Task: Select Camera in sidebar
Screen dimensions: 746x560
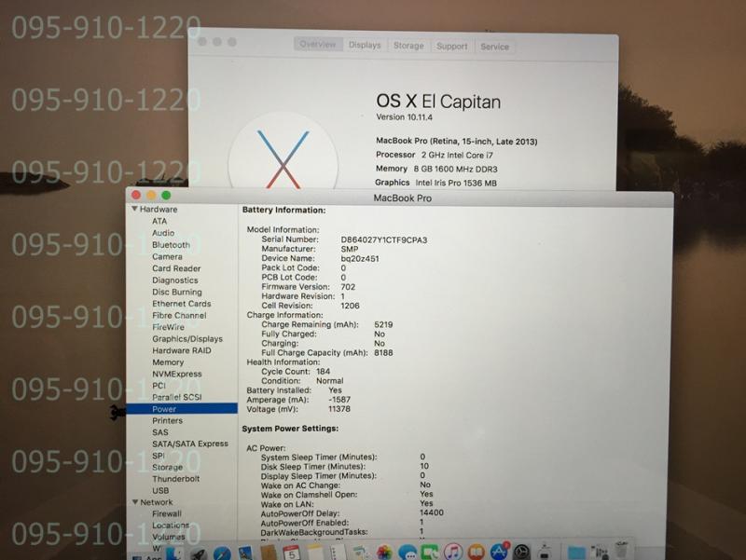Action: [x=167, y=256]
